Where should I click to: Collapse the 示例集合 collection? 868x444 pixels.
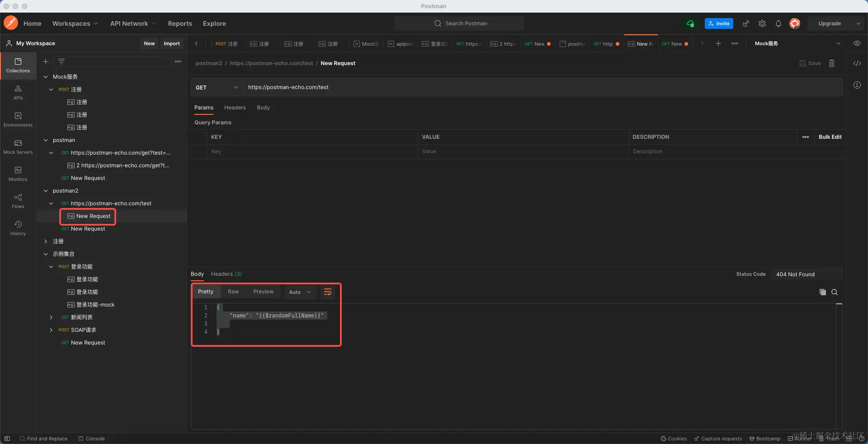pyautogui.click(x=46, y=254)
